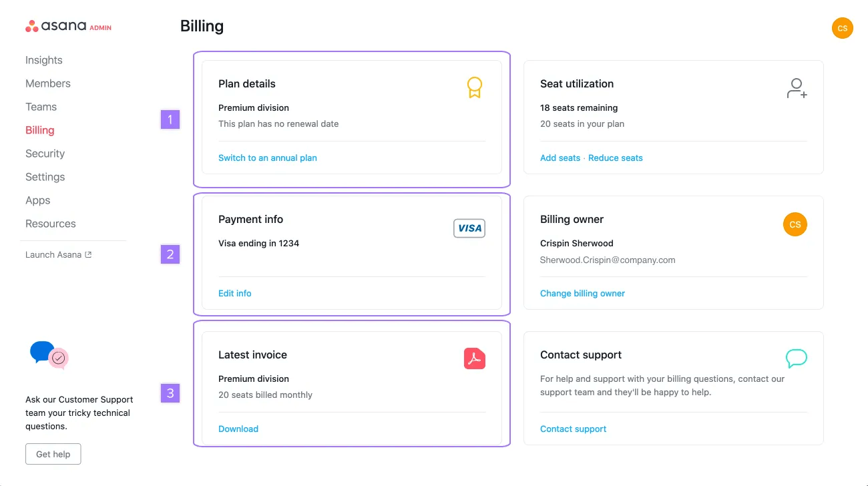Viewport: 868px width, 486px height.
Task: Change the billing owner
Action: click(582, 293)
